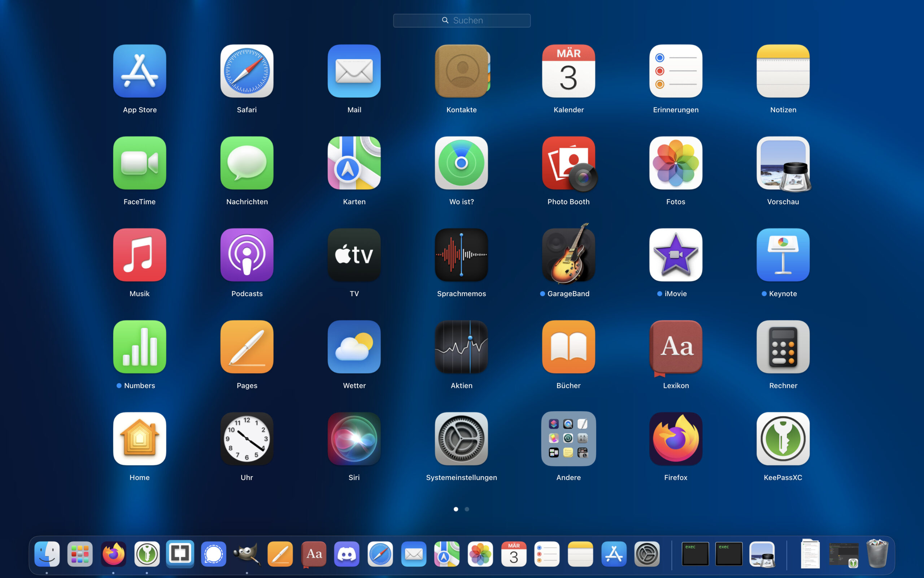Open Mail from the Dock
The image size is (924, 578).
click(414, 554)
